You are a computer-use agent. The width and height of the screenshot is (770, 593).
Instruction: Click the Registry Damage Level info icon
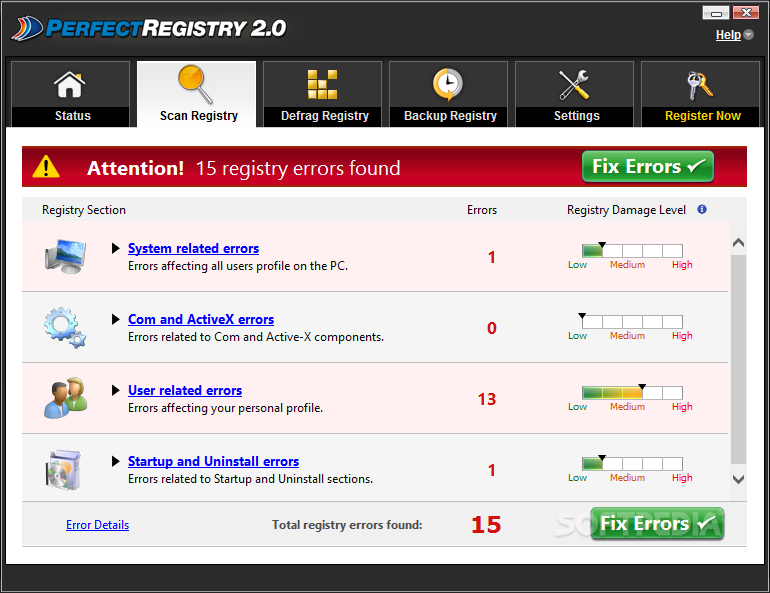click(x=702, y=209)
